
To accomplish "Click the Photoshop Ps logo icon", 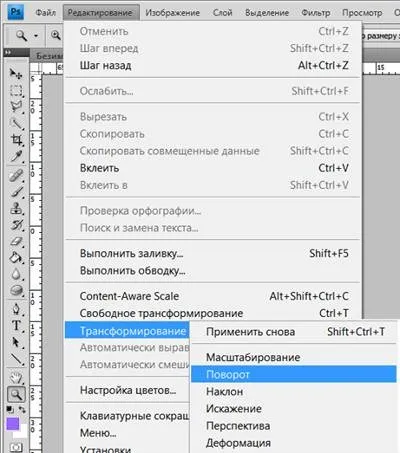I will [x=15, y=12].
